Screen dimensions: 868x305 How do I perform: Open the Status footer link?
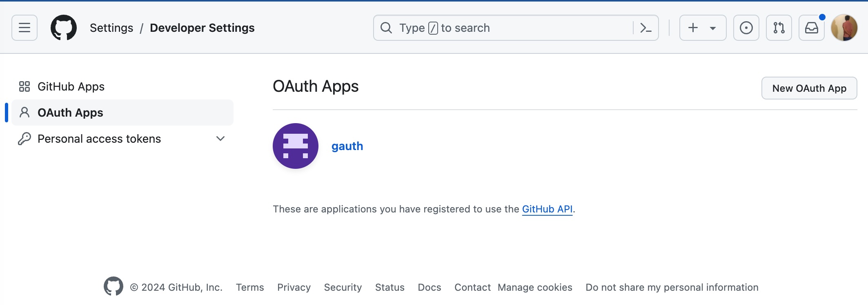(390, 287)
